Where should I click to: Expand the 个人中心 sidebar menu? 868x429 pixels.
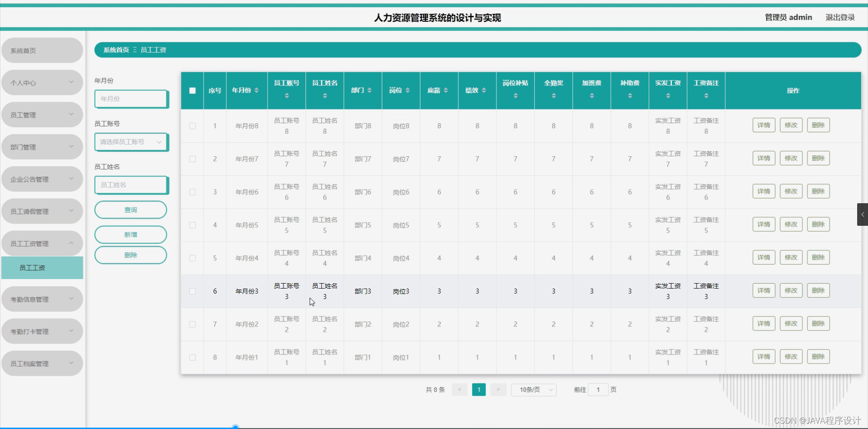(x=42, y=83)
